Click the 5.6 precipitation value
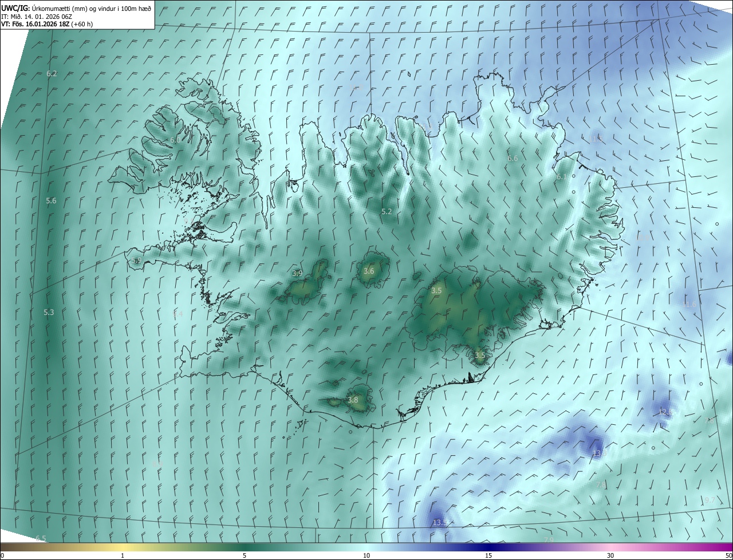 click(x=51, y=201)
